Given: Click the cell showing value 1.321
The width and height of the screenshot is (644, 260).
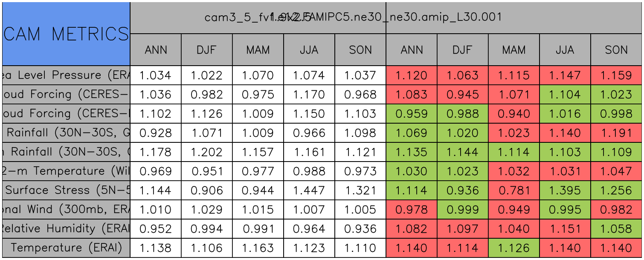Looking at the screenshot, I should (x=360, y=191).
